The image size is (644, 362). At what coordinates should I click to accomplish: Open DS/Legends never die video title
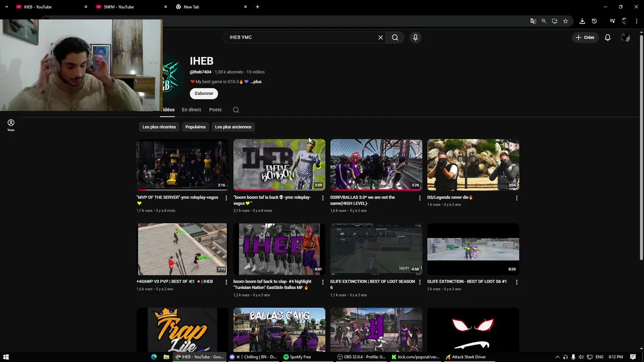450,198
